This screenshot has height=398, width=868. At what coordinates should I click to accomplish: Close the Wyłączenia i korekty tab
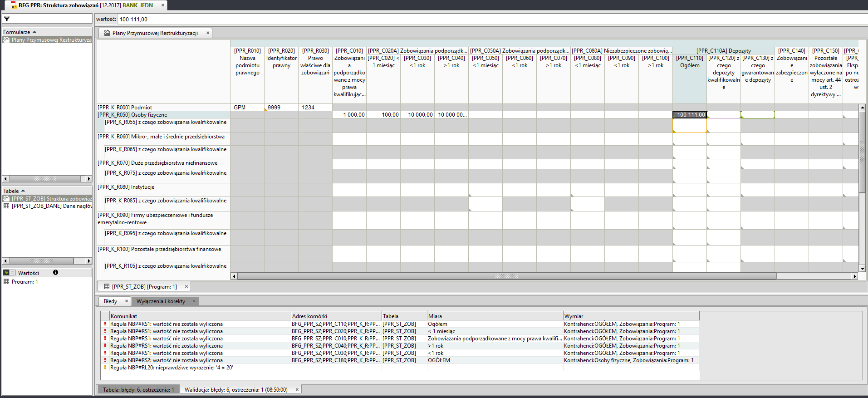(194, 301)
